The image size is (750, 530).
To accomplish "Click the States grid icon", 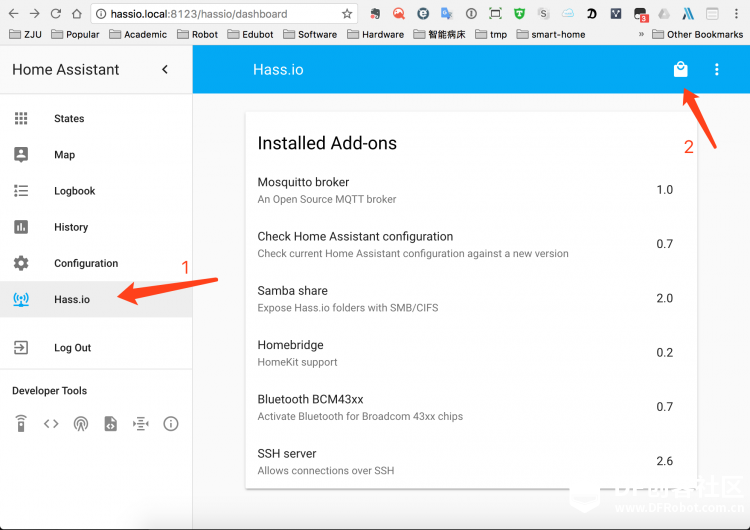I will tap(21, 118).
